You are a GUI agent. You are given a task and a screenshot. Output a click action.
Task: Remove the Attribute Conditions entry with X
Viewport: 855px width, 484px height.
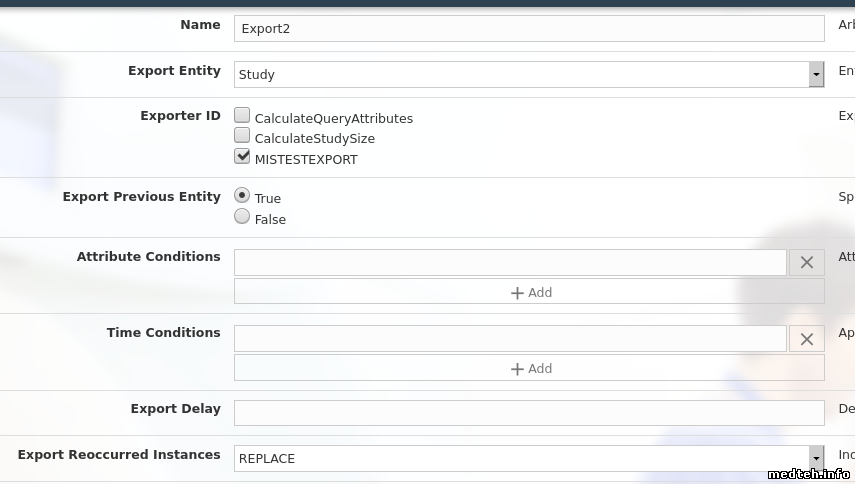point(806,263)
